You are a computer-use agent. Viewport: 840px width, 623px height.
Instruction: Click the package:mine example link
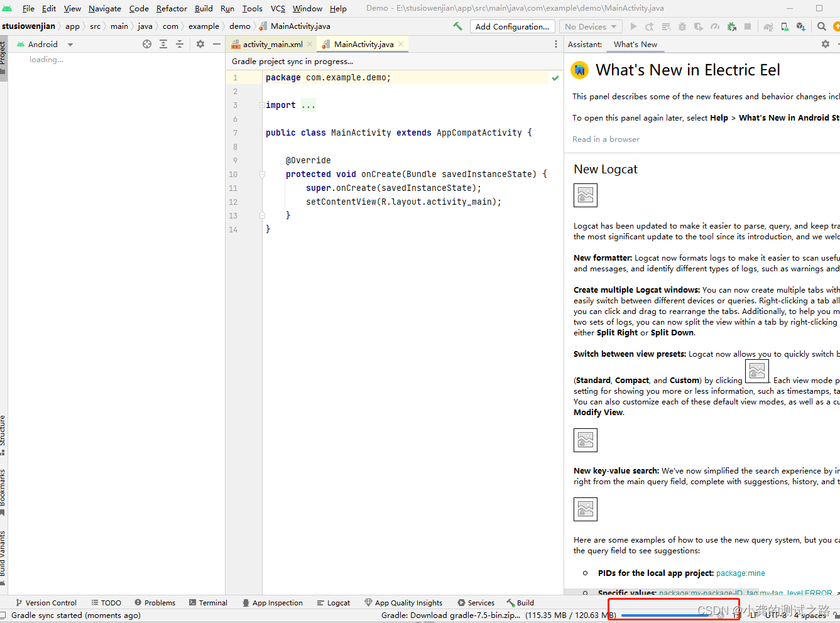click(741, 573)
